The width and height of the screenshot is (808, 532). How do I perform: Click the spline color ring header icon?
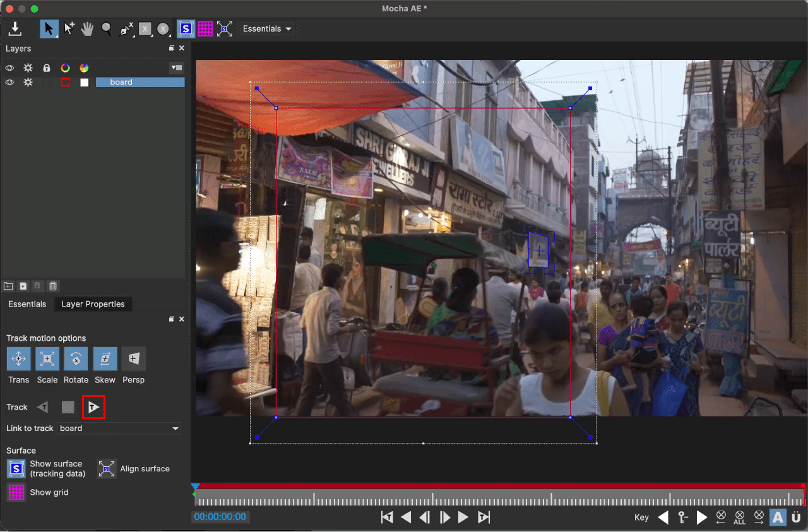point(65,68)
